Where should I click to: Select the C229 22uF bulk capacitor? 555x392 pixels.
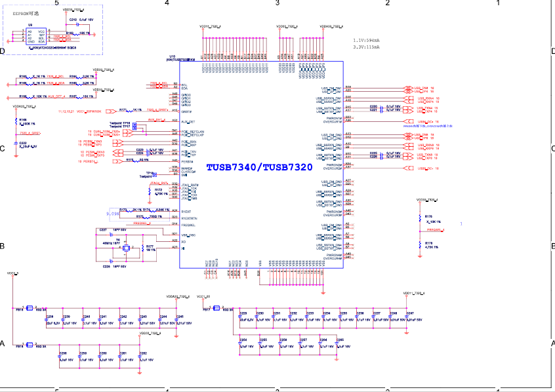point(239,317)
